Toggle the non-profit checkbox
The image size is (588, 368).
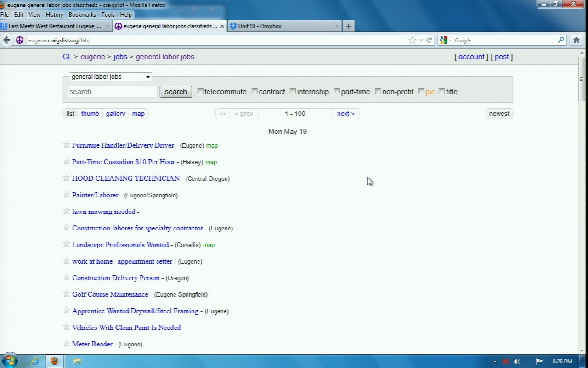click(378, 92)
